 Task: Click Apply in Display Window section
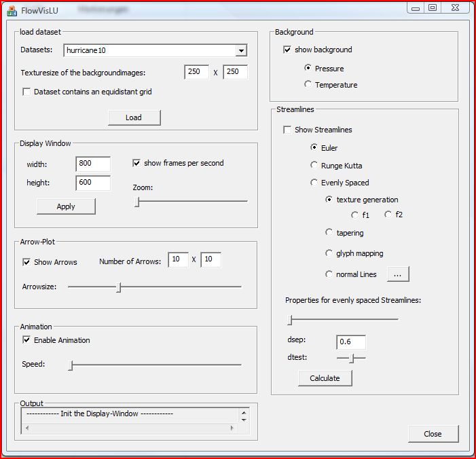[66, 206]
